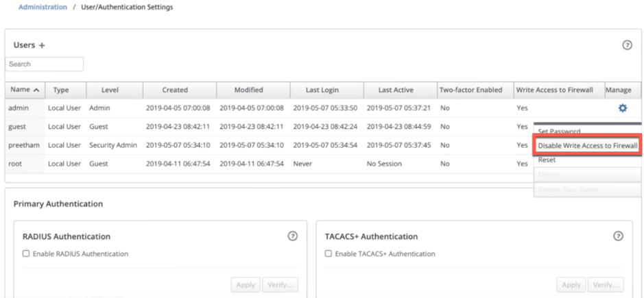Sort by Two-factor Enabled column header
644x298 pixels.
(475, 90)
